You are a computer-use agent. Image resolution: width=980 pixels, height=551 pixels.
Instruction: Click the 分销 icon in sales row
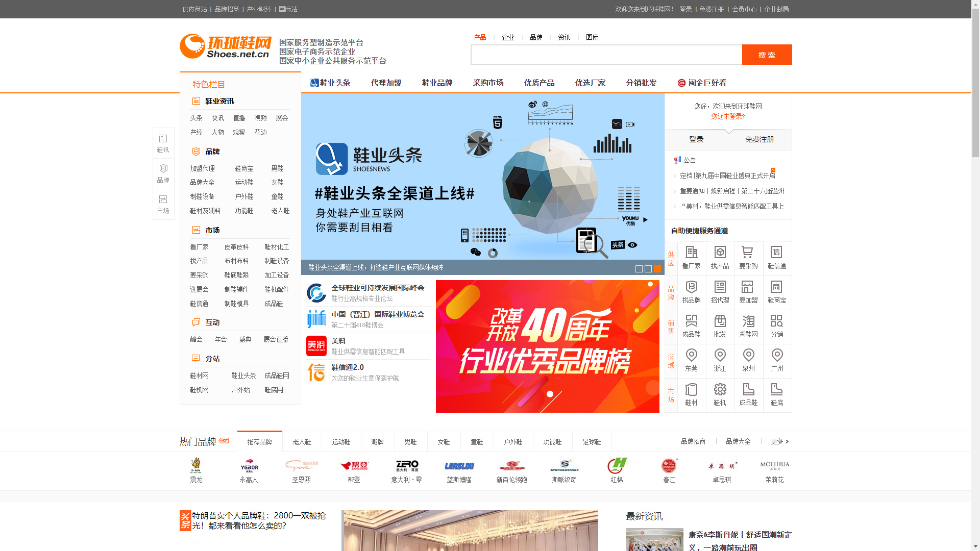[777, 321]
